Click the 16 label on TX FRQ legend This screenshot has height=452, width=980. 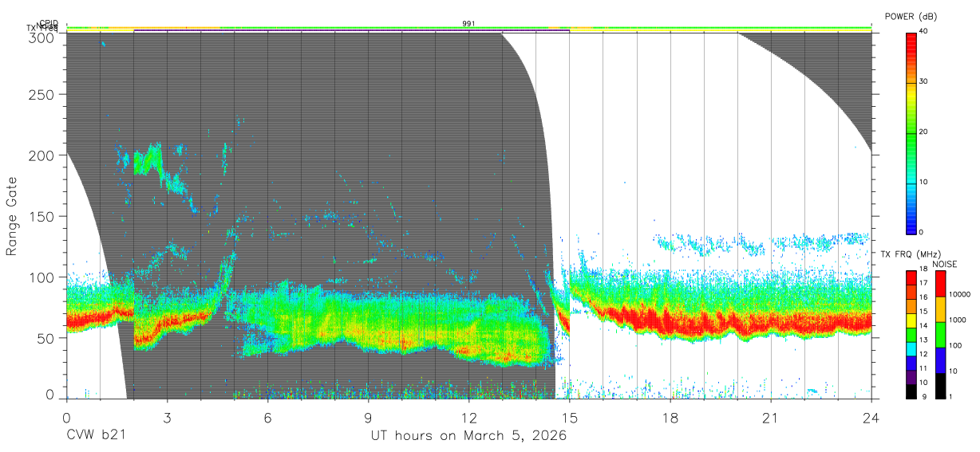tap(923, 297)
